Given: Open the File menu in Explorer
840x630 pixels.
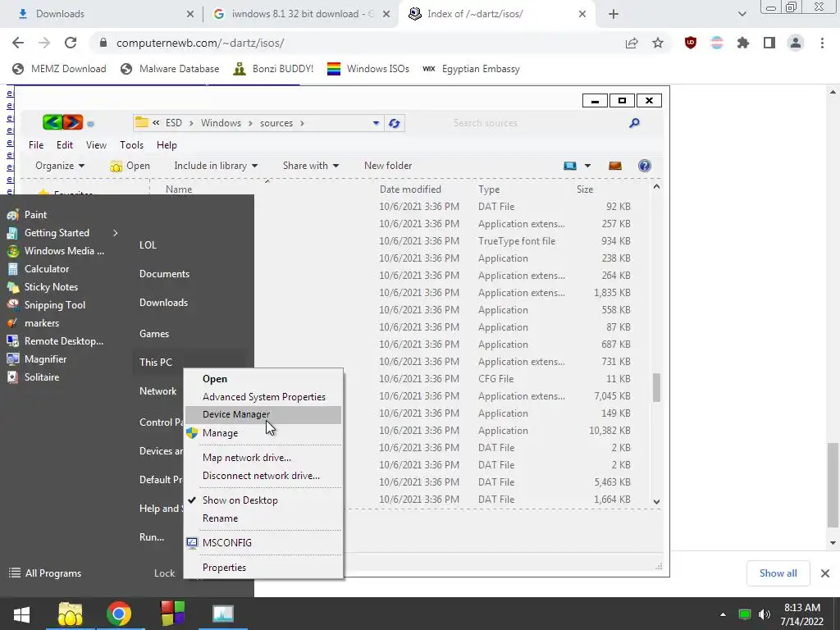Looking at the screenshot, I should [x=36, y=145].
